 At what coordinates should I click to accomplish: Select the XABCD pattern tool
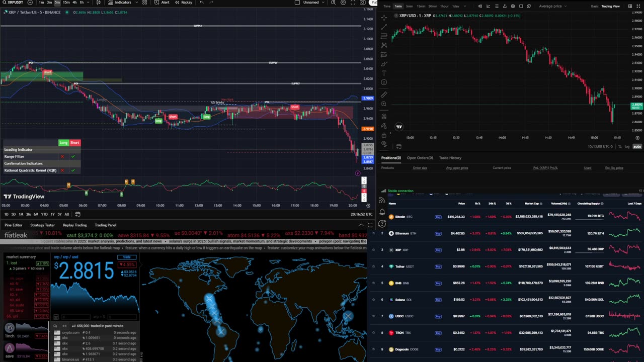pos(384,45)
